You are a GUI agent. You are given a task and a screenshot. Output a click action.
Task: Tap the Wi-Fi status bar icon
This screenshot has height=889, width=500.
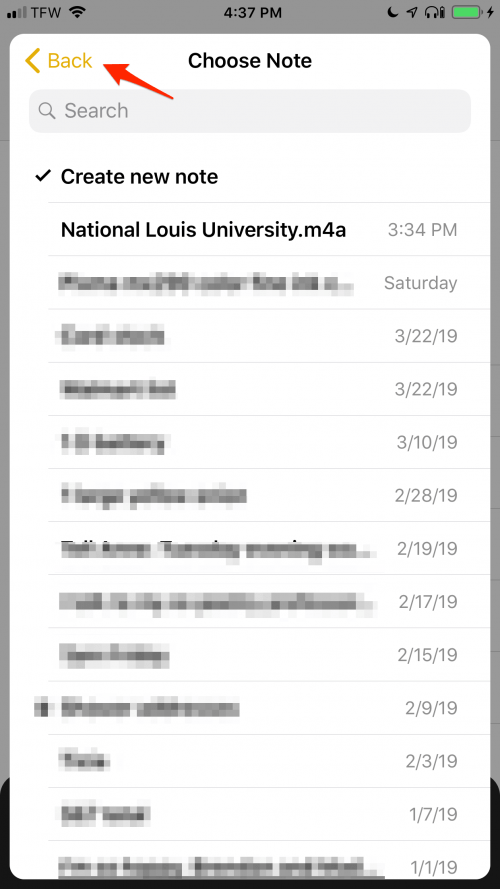click(77, 12)
